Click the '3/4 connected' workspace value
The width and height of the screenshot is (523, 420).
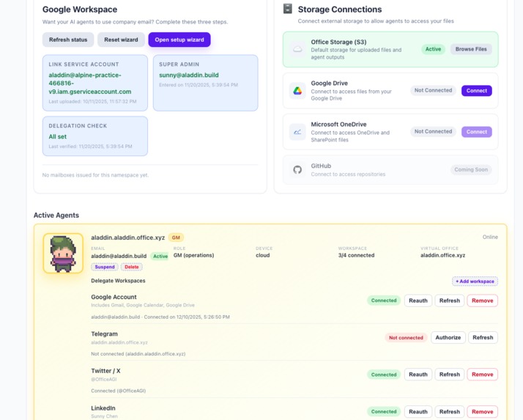coord(356,255)
